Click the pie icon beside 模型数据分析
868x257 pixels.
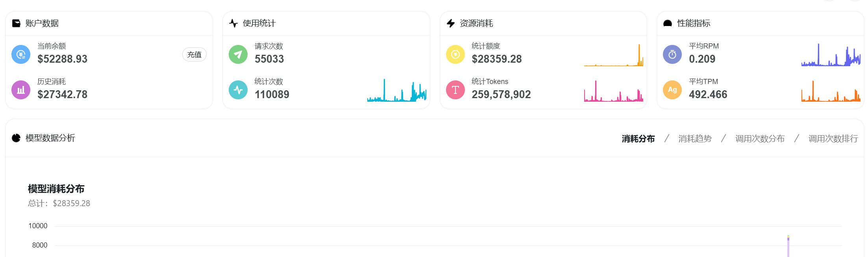pos(16,138)
